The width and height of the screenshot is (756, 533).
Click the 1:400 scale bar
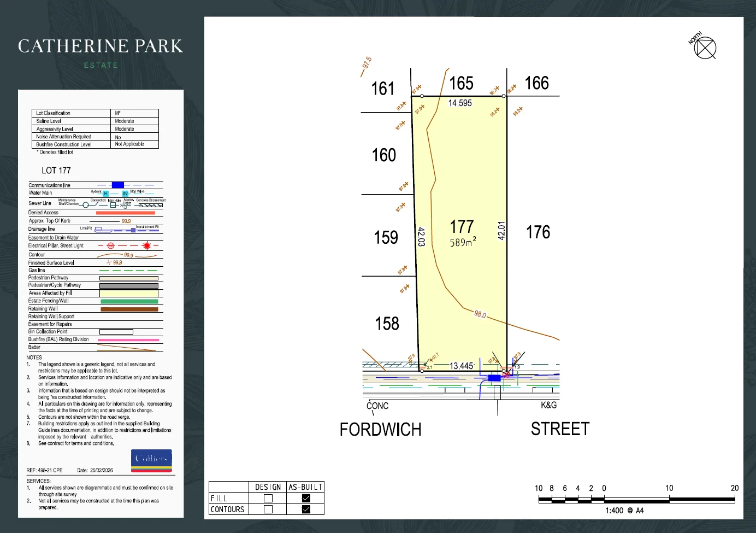point(636,499)
